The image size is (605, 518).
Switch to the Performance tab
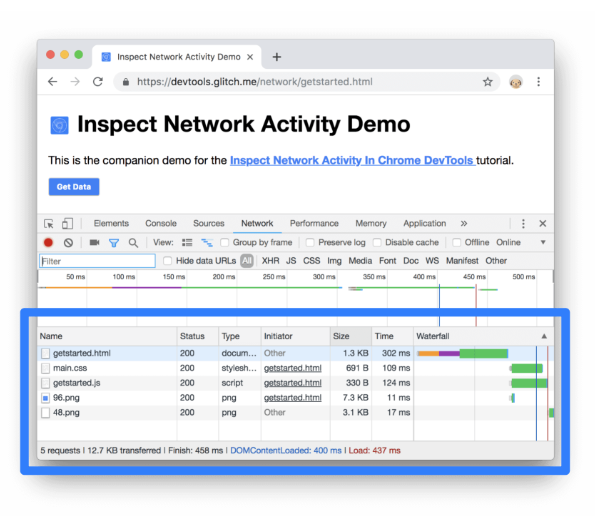point(314,224)
